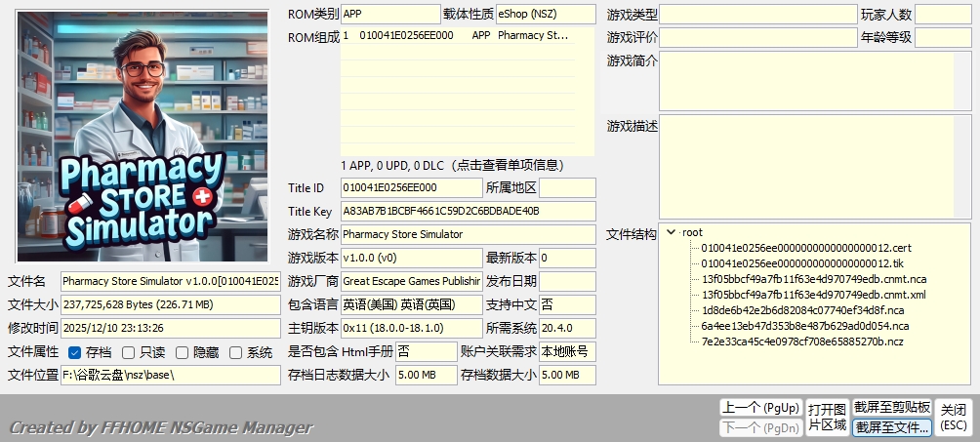This screenshot has width=980, height=442.
Task: Click the 游戏描述 scrollbar
Action: (962, 166)
